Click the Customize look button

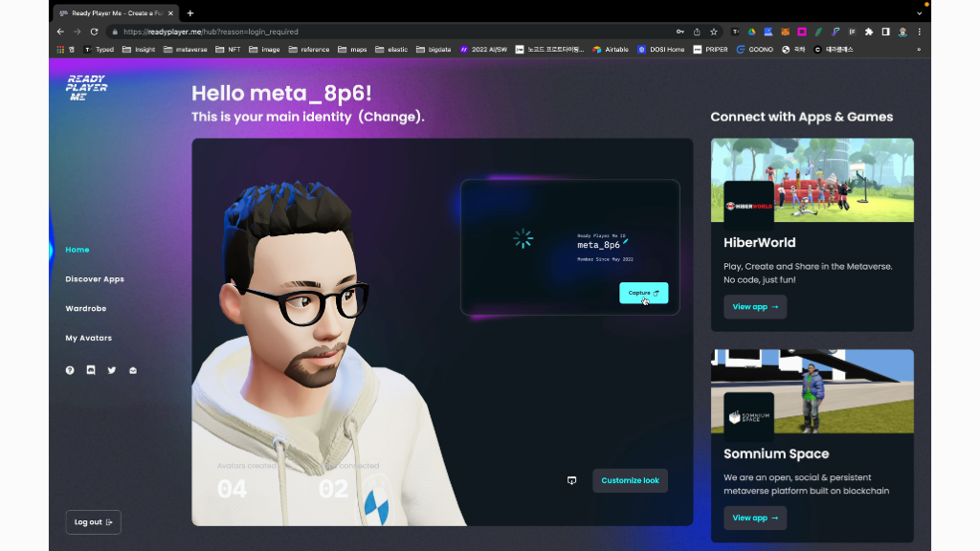(x=630, y=480)
